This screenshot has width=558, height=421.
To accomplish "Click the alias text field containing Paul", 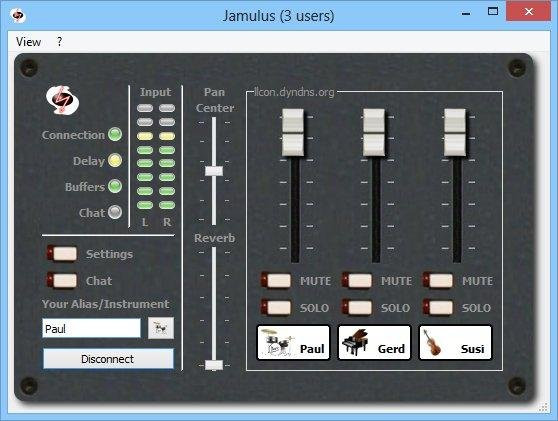I will pos(91,328).
